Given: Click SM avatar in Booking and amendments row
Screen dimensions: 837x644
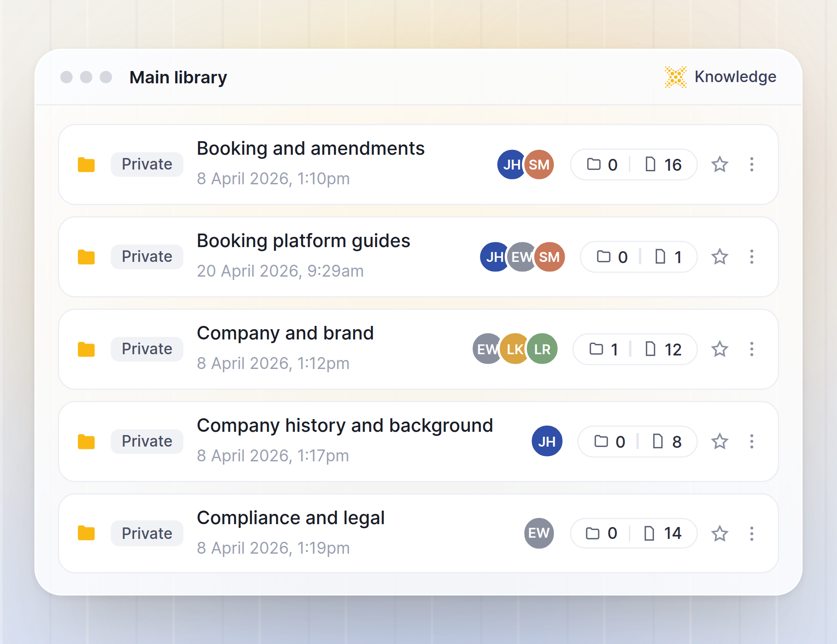Looking at the screenshot, I should coord(539,165).
